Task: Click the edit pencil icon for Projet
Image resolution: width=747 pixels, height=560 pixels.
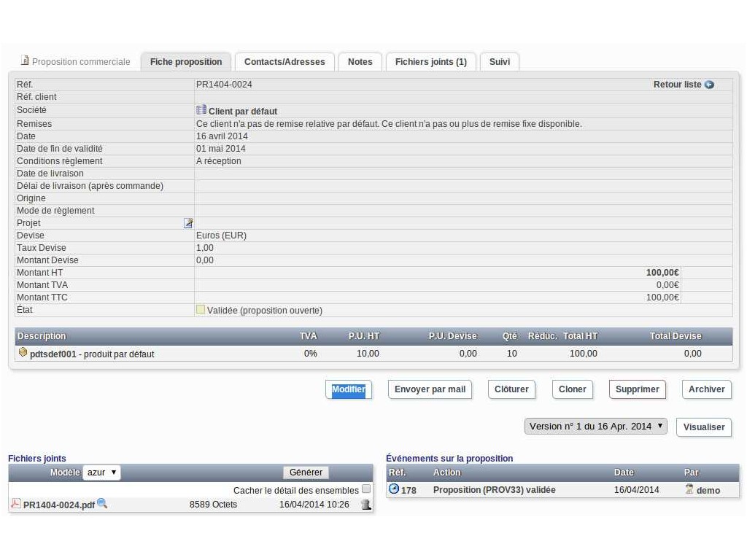Action: tap(188, 223)
